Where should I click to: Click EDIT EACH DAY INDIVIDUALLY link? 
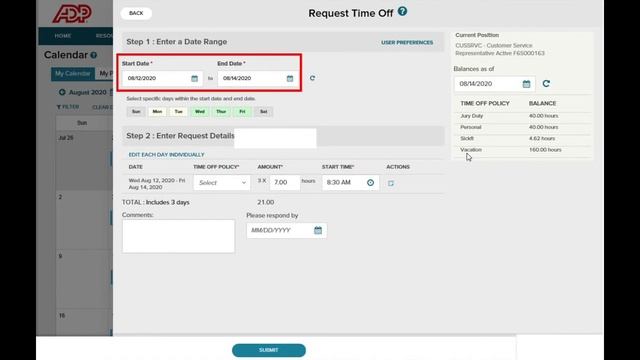click(166, 155)
